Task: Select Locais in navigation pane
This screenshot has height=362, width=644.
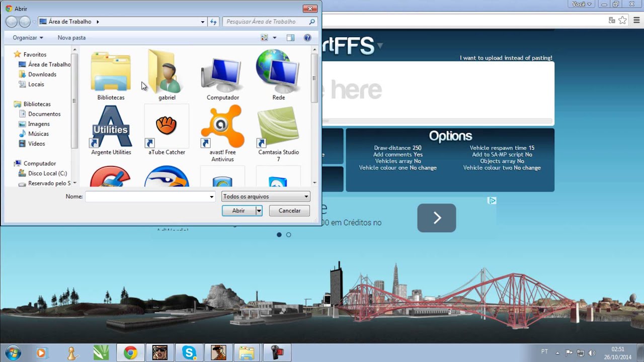Action: (36, 84)
